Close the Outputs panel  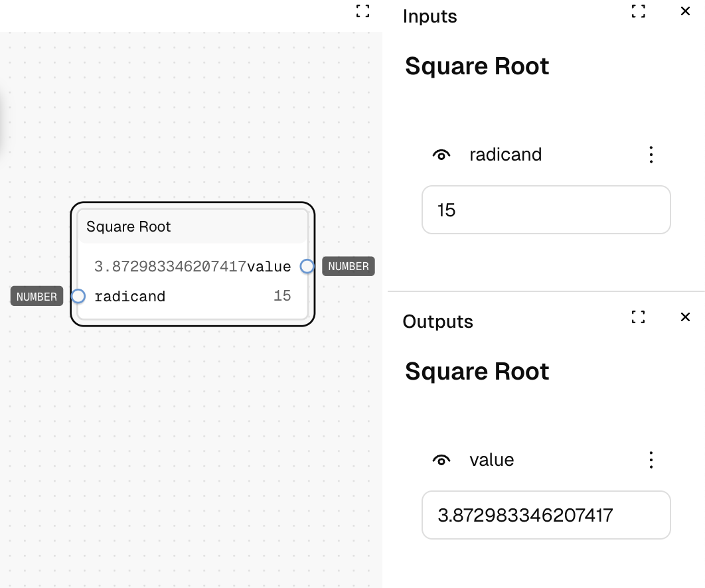pyautogui.click(x=685, y=317)
